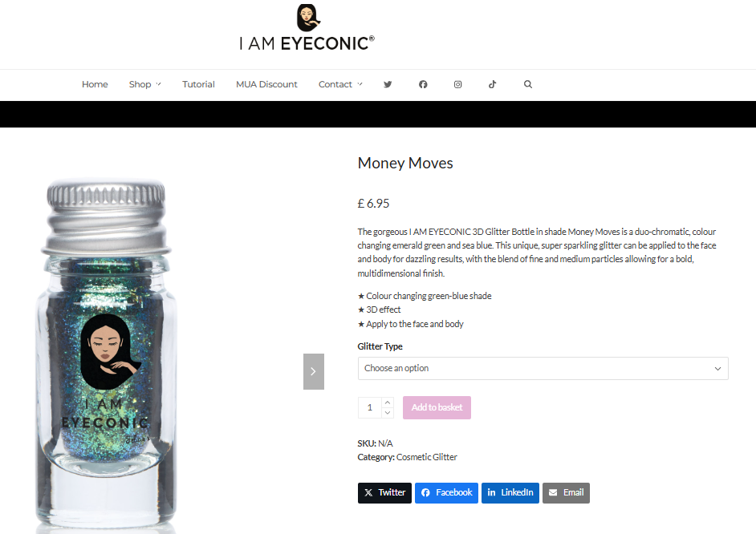This screenshot has width=756, height=534.
Task: Open the Instagram icon in navigation bar
Action: (x=457, y=84)
